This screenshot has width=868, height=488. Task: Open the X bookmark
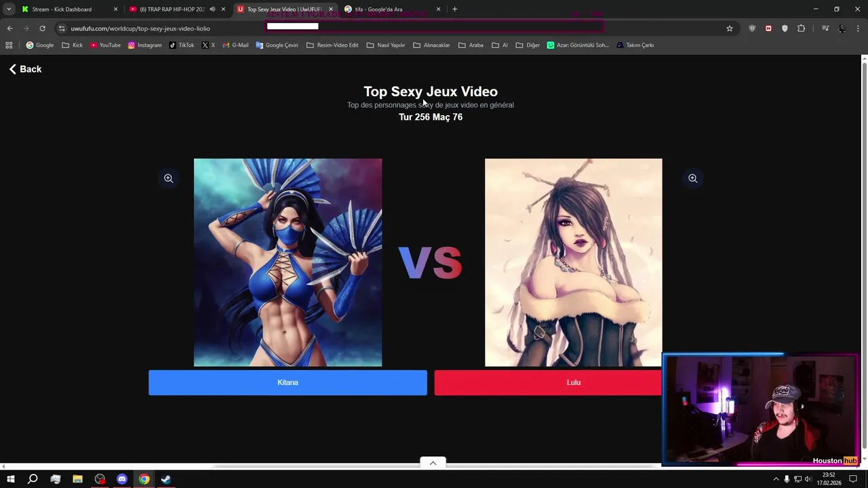point(208,45)
